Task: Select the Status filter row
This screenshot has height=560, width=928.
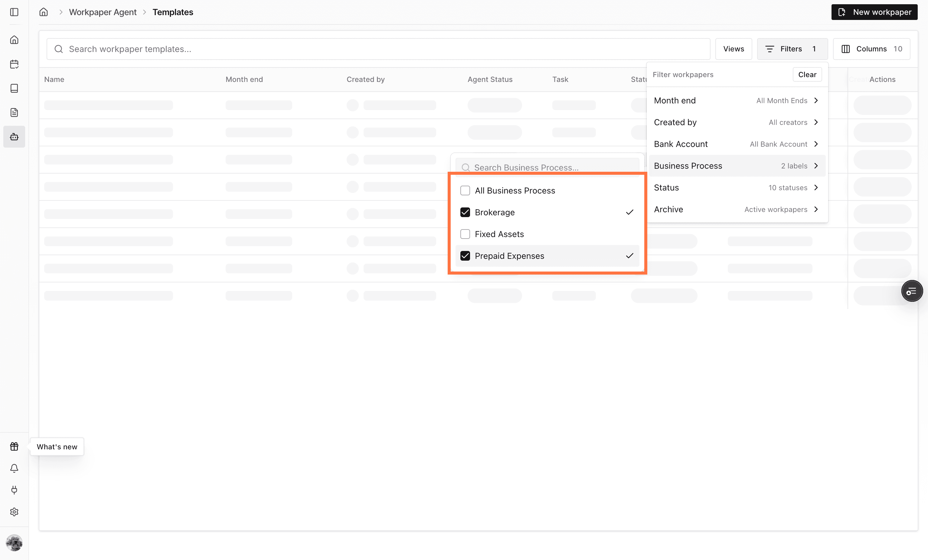Action: coord(737,187)
